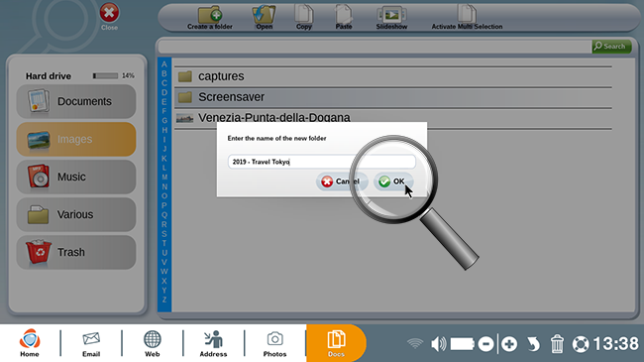
Task: Open Docs from bottom bar
Action: [336, 343]
